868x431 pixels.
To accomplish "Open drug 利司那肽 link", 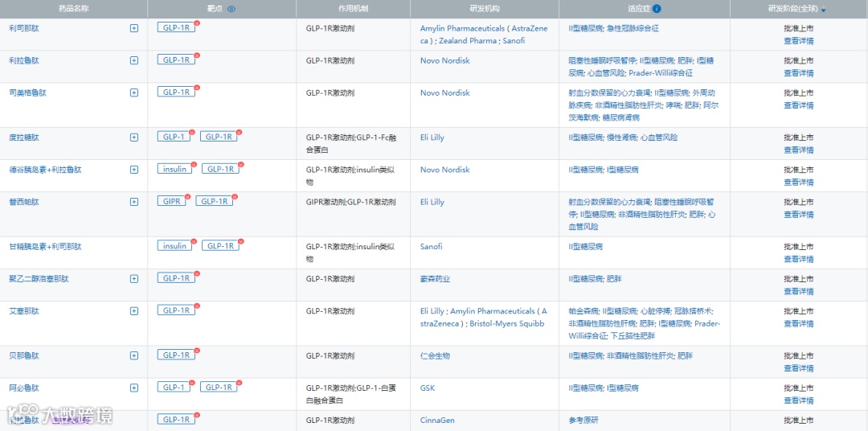I will 24,28.
